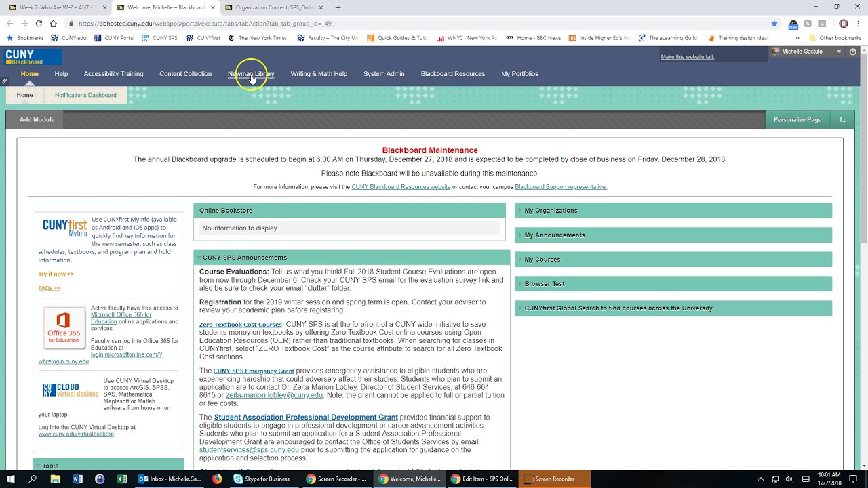Open Skype for Business taskbar item
The height and width of the screenshot is (488, 868).
(262, 479)
